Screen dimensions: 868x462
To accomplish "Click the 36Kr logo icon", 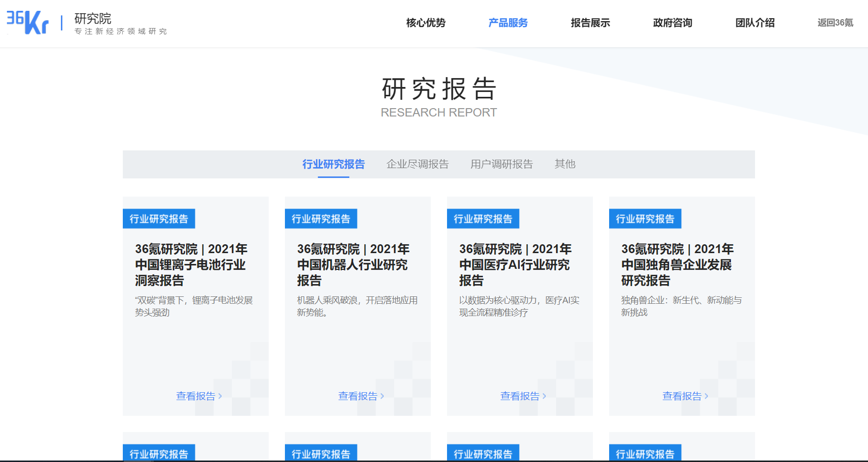I will point(28,23).
